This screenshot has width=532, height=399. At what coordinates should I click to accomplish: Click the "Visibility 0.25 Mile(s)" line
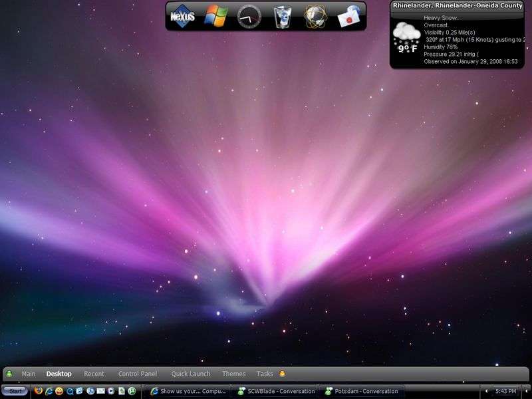tap(450, 33)
